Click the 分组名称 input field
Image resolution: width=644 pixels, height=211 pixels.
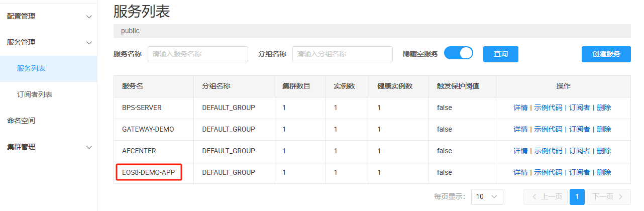(342, 54)
